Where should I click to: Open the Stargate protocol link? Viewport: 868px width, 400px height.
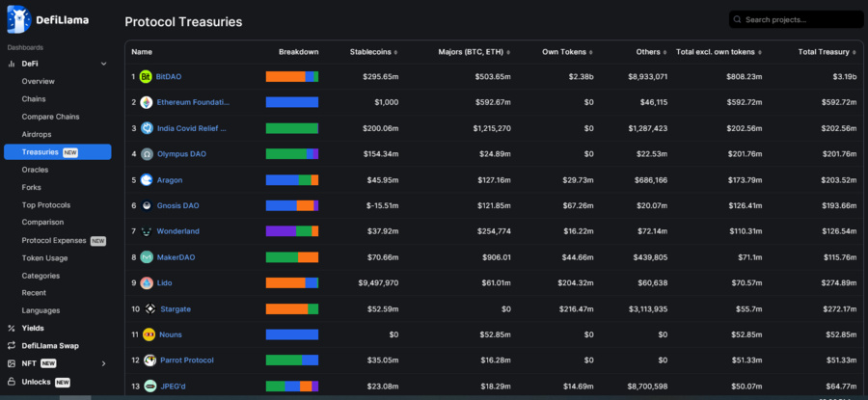point(176,308)
